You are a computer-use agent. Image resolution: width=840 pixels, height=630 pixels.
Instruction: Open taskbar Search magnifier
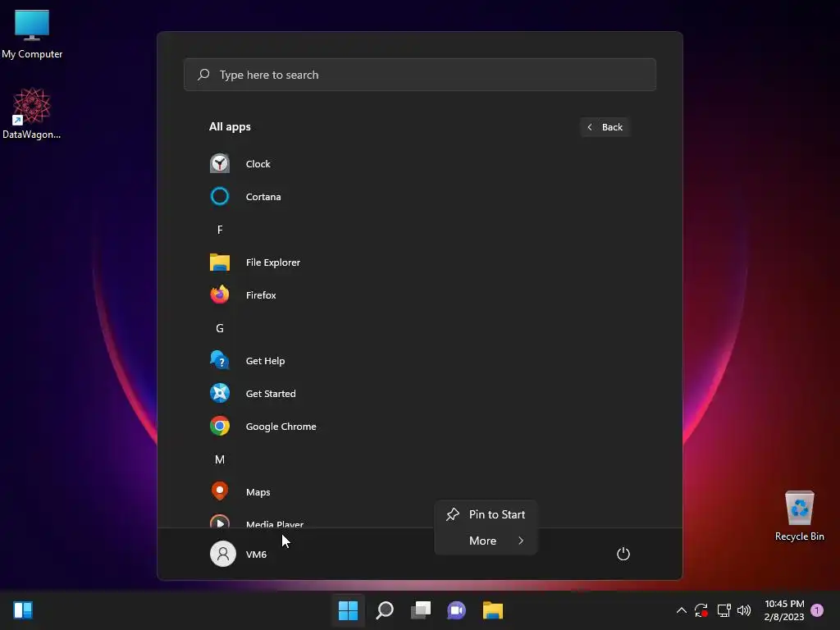point(385,610)
